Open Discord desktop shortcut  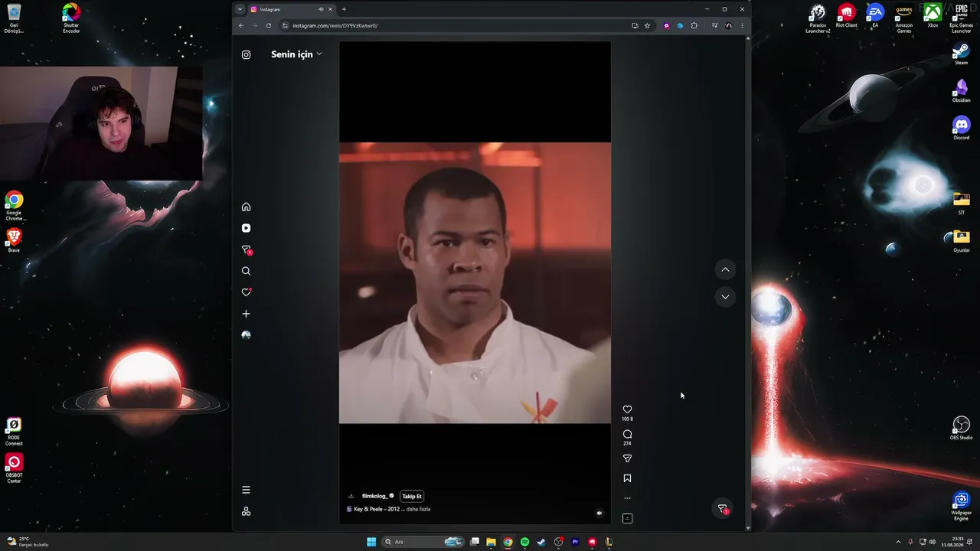click(x=961, y=128)
